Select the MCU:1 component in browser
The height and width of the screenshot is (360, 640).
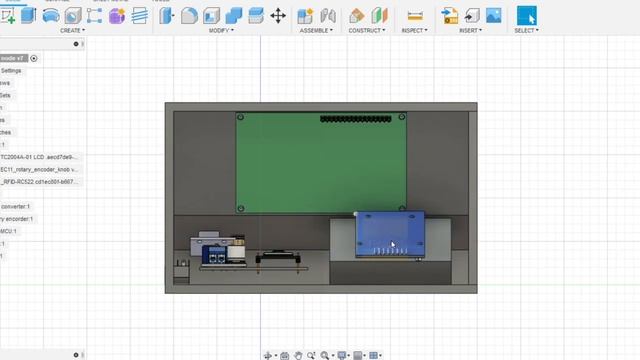(9, 231)
